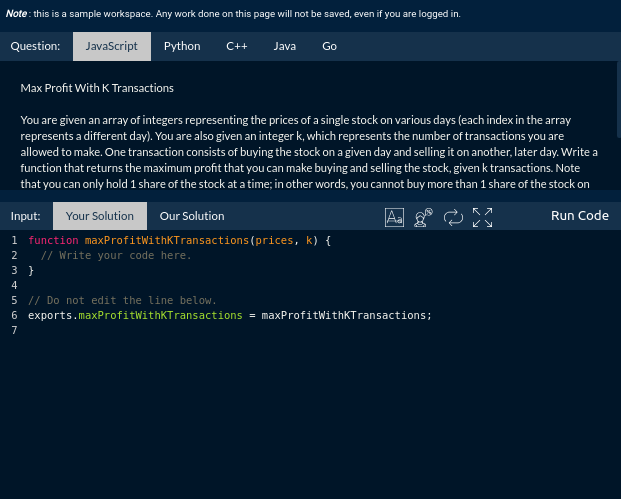The image size is (621, 499).
Task: Click the 'Note' sample workspace message
Action: click(x=233, y=14)
